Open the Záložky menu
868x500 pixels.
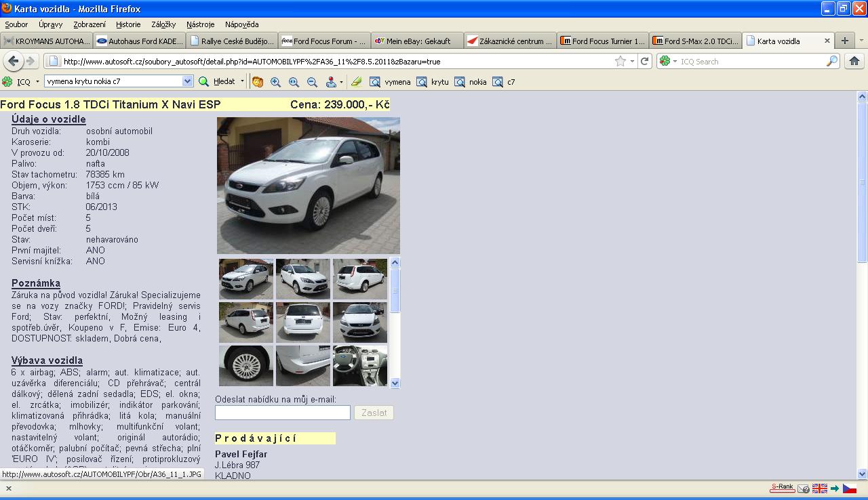point(163,24)
